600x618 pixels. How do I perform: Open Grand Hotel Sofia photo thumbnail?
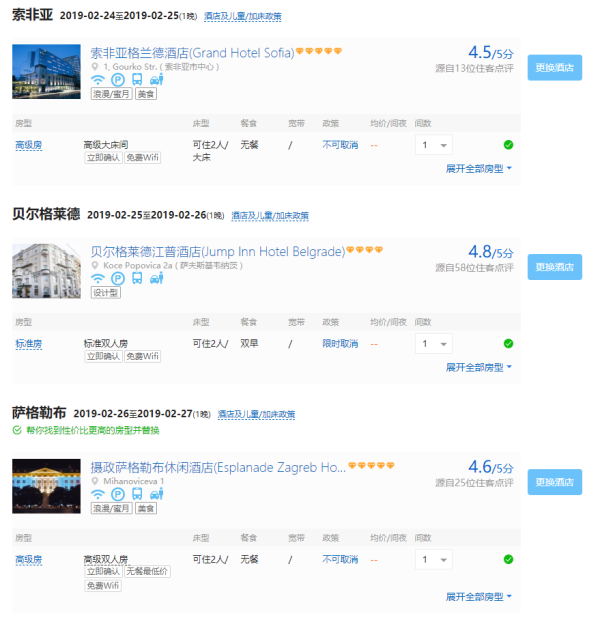pos(47,71)
